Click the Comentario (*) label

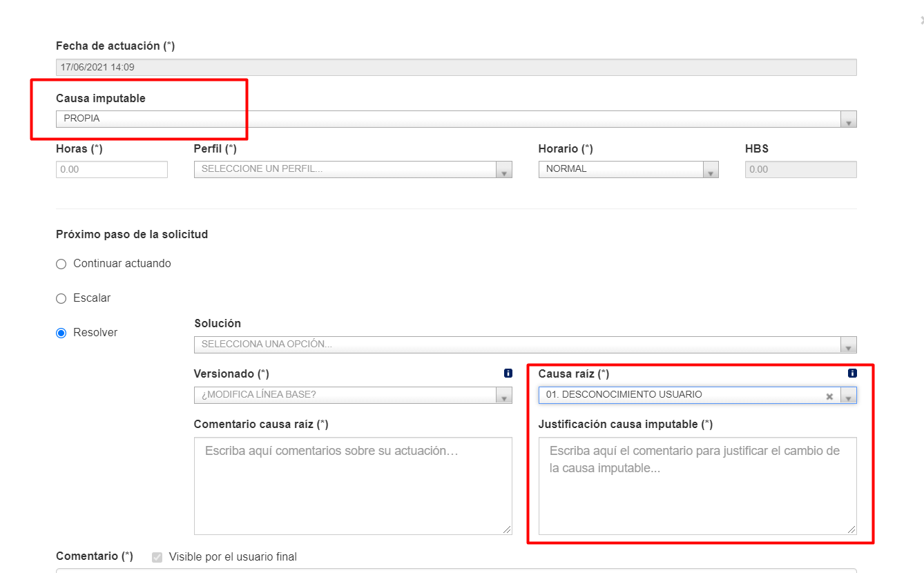coord(95,556)
